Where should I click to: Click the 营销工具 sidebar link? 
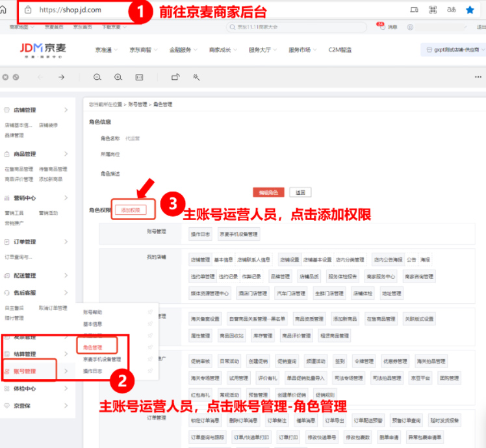click(14, 213)
